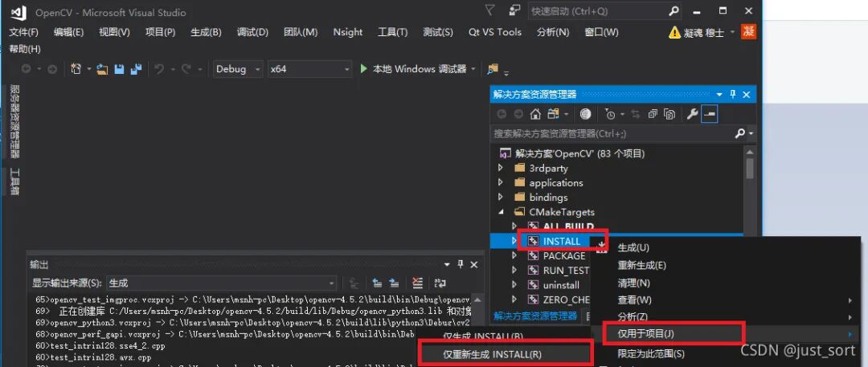This screenshot has width=868, height=367.
Task: Pin the Output panel
Action: 460,264
